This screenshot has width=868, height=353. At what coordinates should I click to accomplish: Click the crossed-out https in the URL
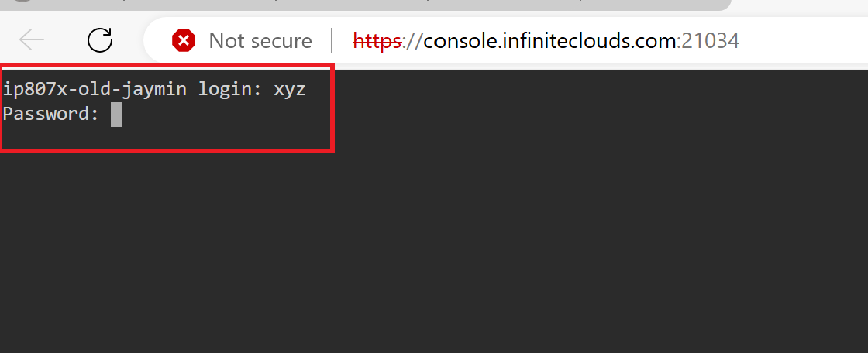(x=377, y=40)
